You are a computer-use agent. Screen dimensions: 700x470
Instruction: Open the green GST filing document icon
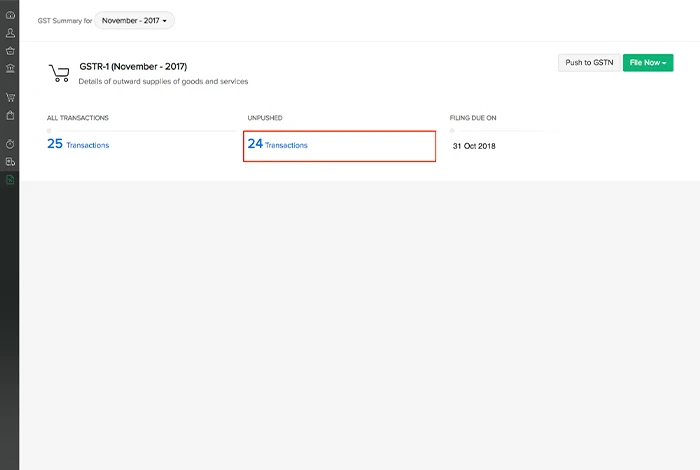click(x=10, y=179)
